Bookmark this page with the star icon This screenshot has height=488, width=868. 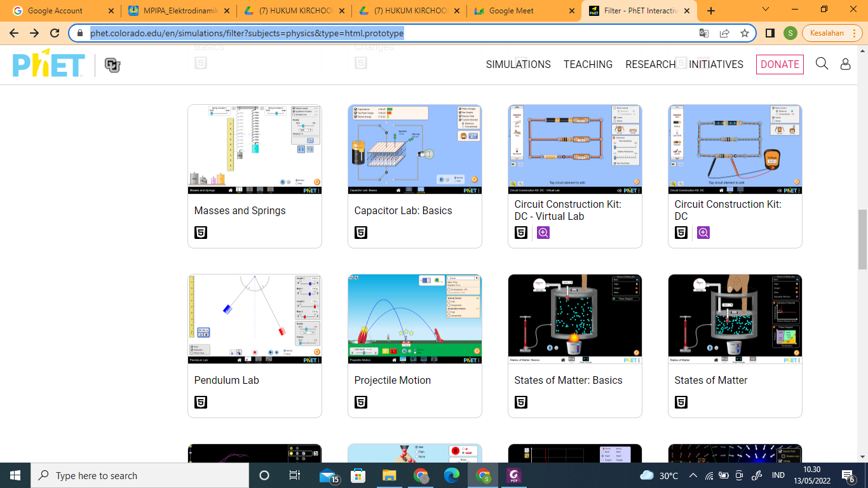coord(745,33)
